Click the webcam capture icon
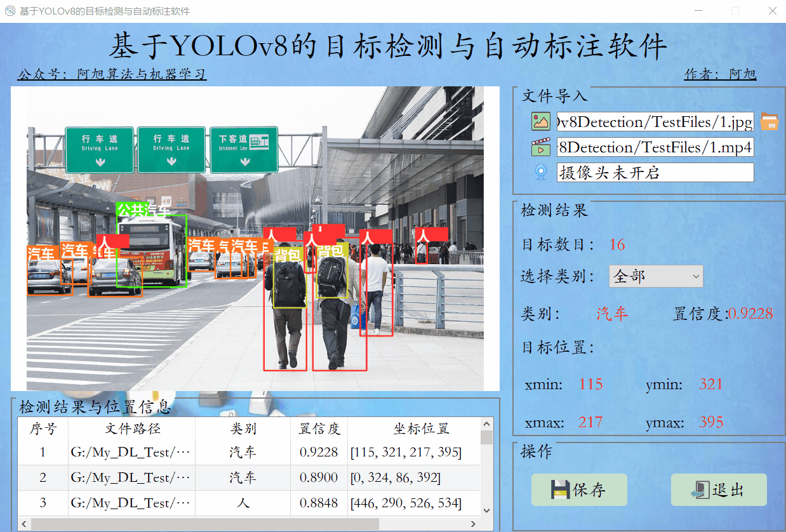This screenshot has width=786, height=532. click(x=540, y=171)
